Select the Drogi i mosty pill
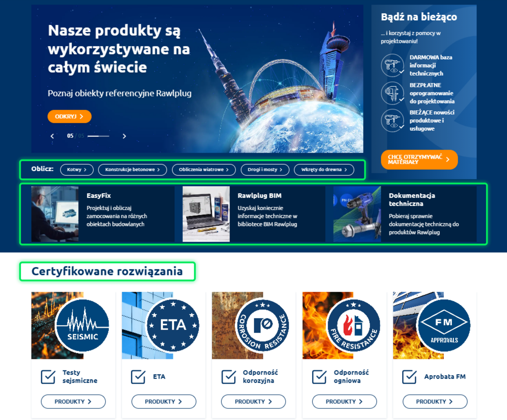This screenshot has width=507, height=420. pos(265,170)
